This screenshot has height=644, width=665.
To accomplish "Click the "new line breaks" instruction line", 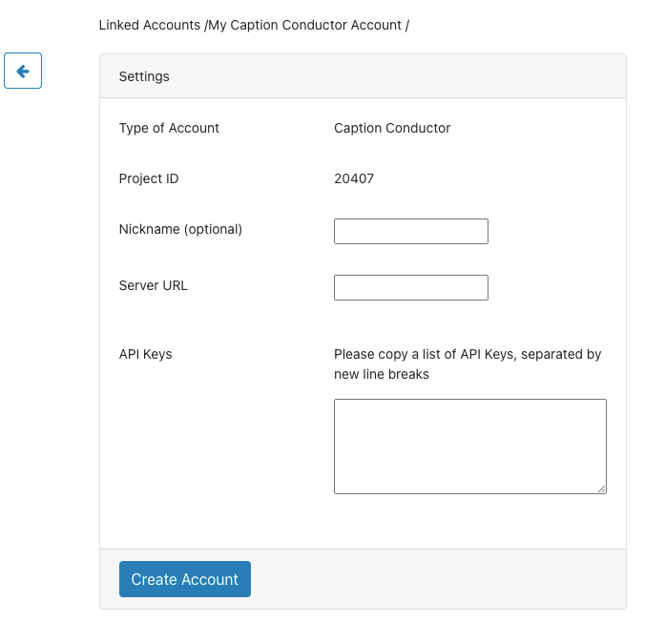I will (x=381, y=374).
